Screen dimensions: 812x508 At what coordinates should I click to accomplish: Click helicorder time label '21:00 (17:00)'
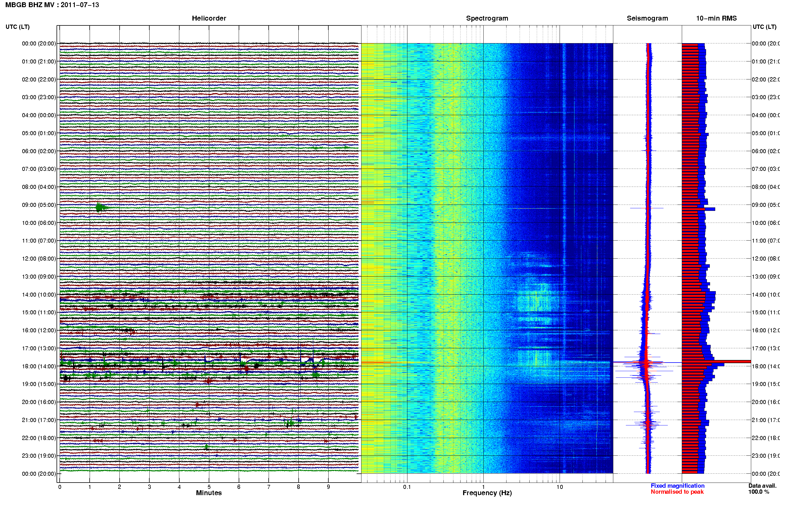coord(39,420)
